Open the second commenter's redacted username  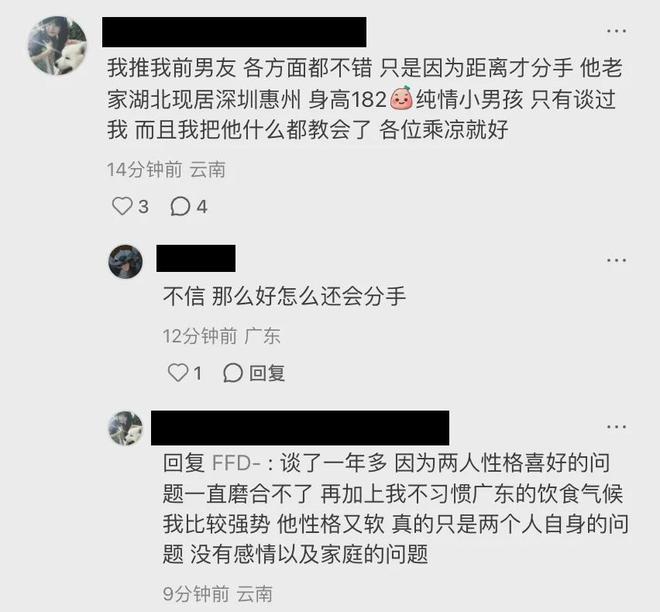[196, 258]
